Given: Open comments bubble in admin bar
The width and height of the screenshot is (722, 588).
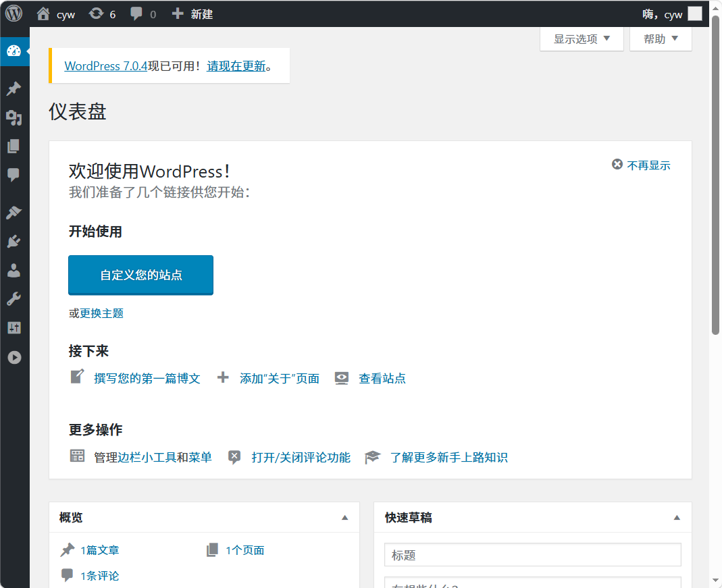Looking at the screenshot, I should coord(136,14).
